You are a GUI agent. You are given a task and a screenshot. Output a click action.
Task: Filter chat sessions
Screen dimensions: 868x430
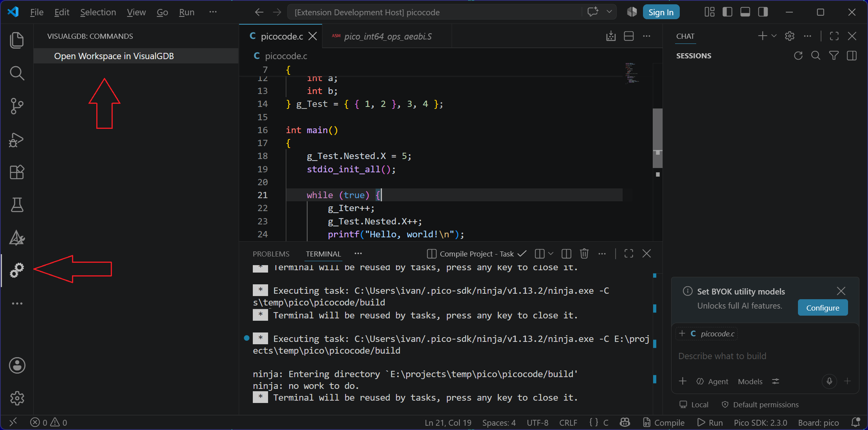click(834, 56)
